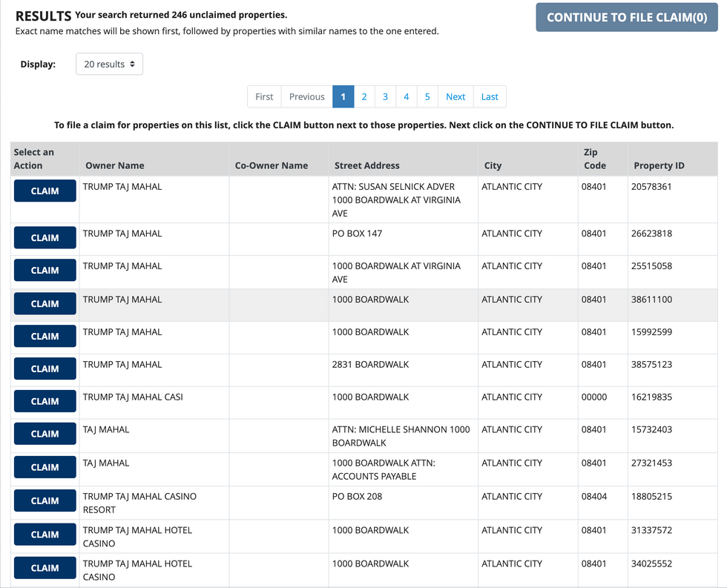Claim property ID 20578361

(x=45, y=191)
